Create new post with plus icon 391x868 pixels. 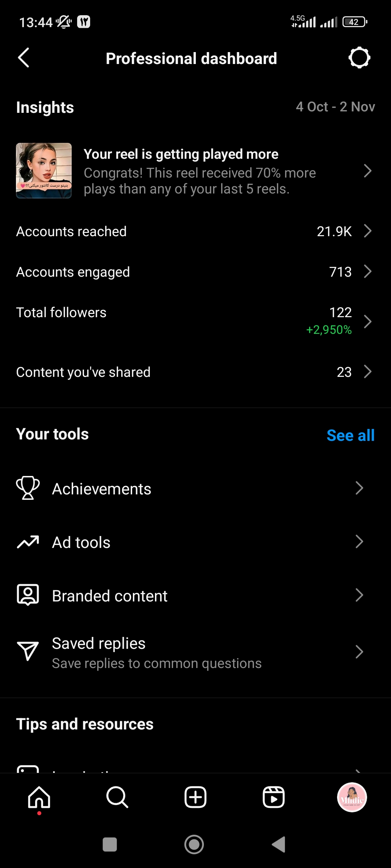pos(195,797)
